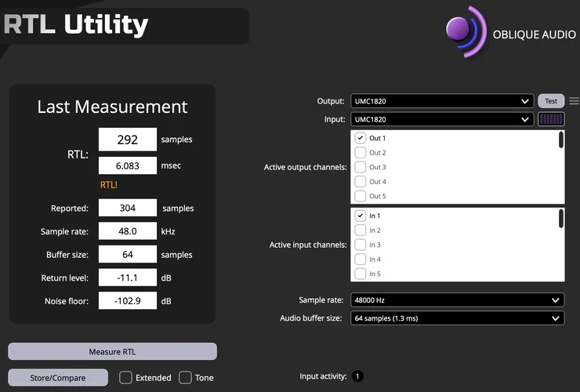Image resolution: width=580 pixels, height=392 pixels.
Task: Click the OBLIQUE AUDIO brand text
Action: (x=534, y=34)
